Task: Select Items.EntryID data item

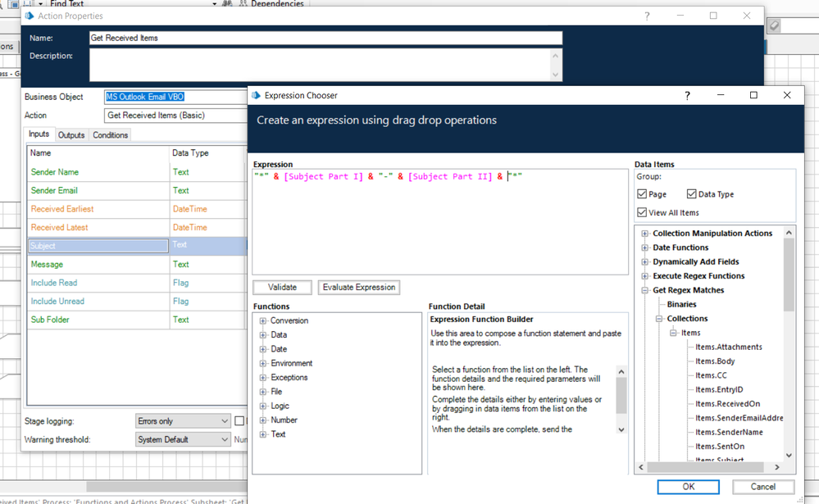Action: pos(719,389)
